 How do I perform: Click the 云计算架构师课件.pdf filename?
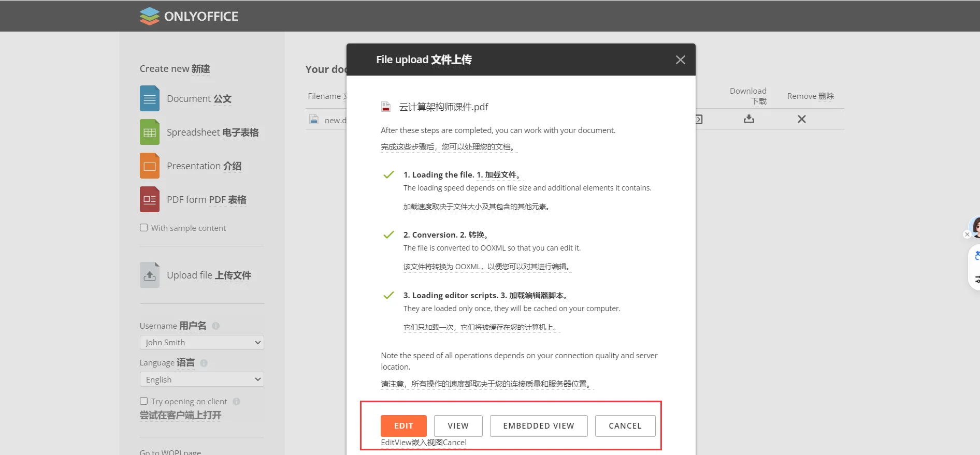coord(443,107)
